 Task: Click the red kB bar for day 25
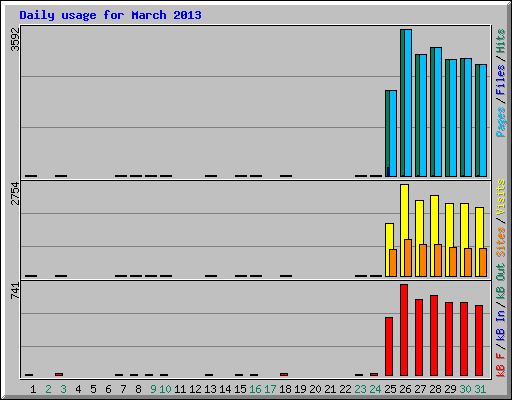[x=389, y=346]
